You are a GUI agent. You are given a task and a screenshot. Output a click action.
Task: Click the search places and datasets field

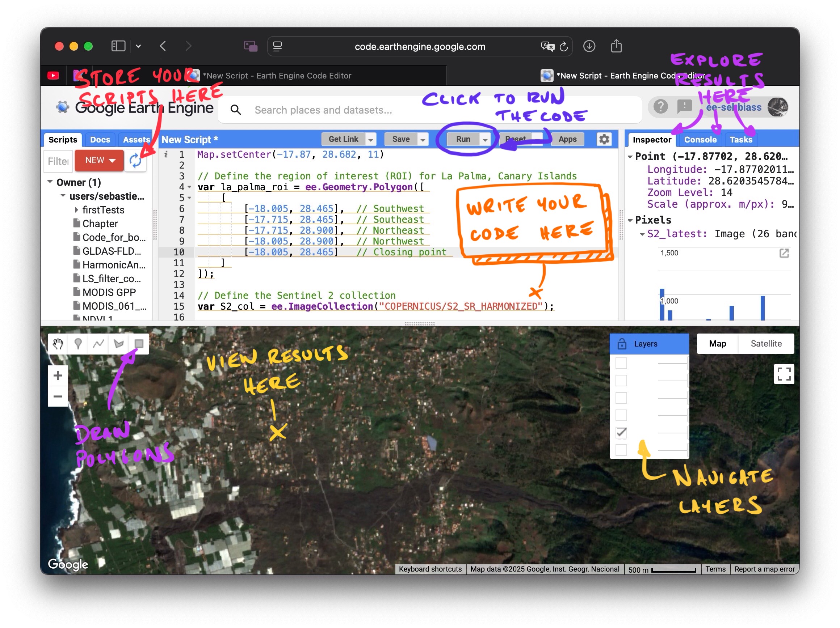[323, 110]
